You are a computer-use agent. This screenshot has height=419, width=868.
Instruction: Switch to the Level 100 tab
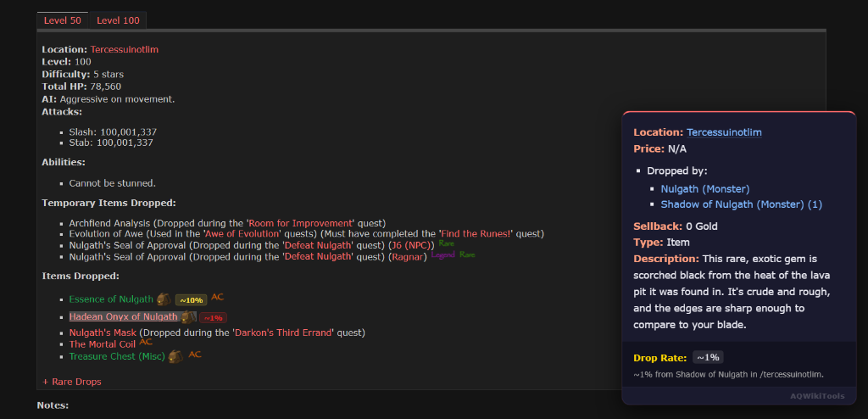118,20
